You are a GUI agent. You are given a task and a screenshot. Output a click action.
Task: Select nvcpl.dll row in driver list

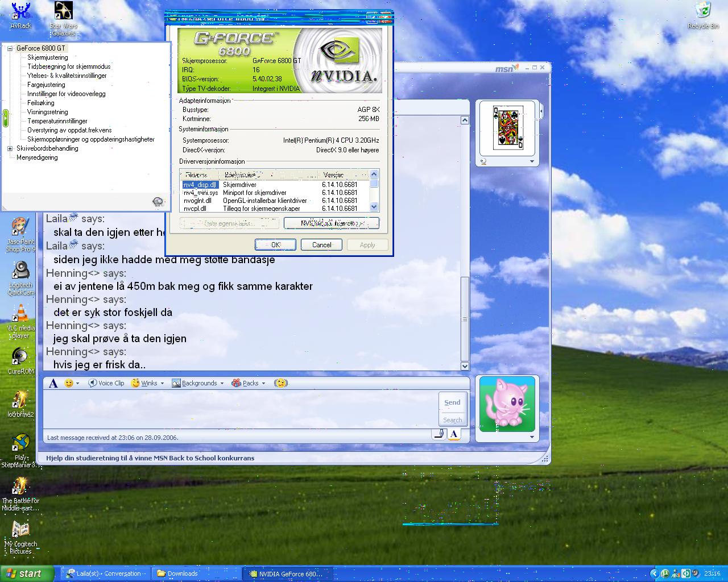coord(275,209)
